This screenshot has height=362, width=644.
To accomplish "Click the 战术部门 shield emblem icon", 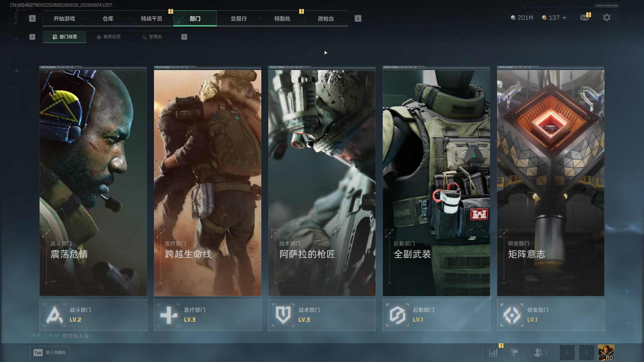I will tap(283, 315).
